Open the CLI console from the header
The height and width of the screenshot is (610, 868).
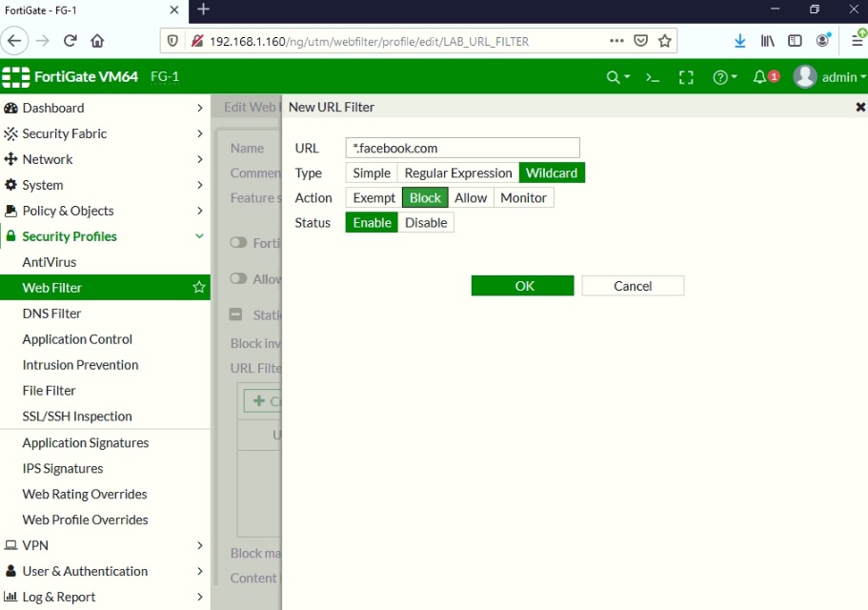[652, 76]
